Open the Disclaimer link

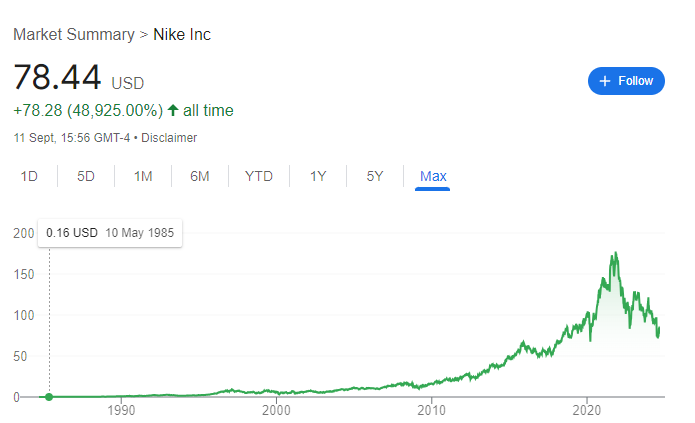pyautogui.click(x=169, y=138)
